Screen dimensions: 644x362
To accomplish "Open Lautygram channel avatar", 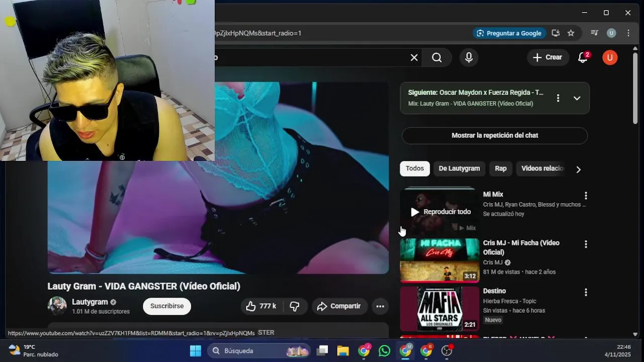I will coord(57,306).
